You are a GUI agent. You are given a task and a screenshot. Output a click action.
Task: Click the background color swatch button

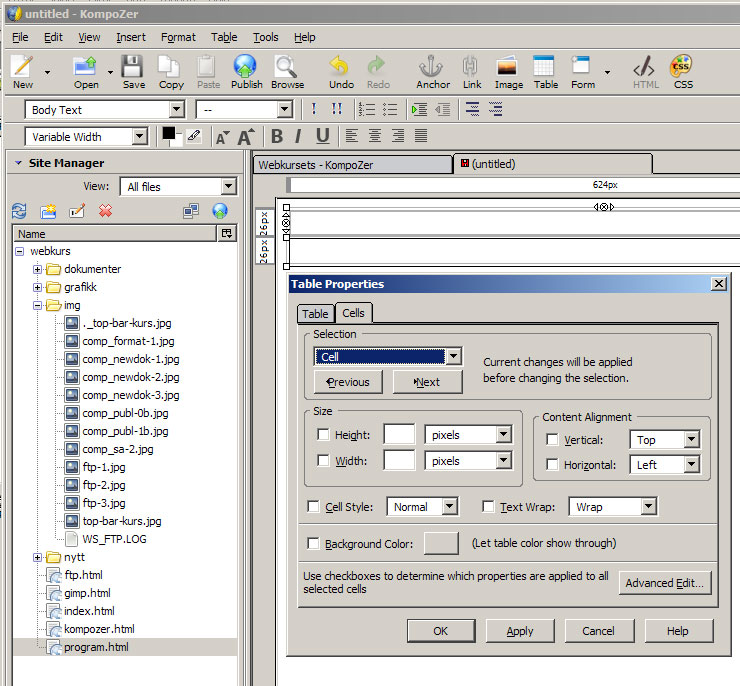coord(441,543)
